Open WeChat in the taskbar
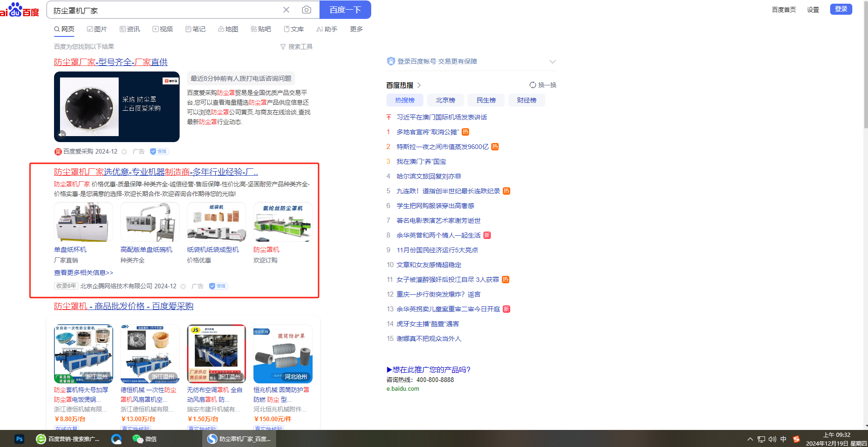The image size is (868, 447). (x=145, y=439)
